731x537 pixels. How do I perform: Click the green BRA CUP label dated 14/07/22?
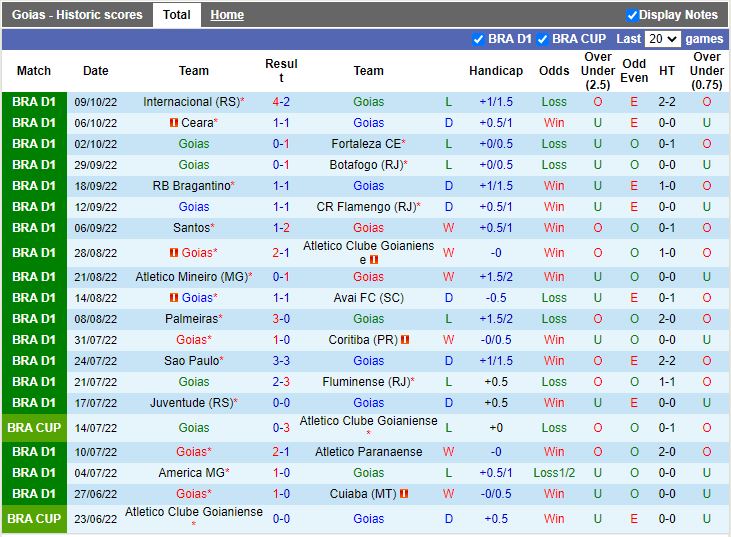(34, 427)
